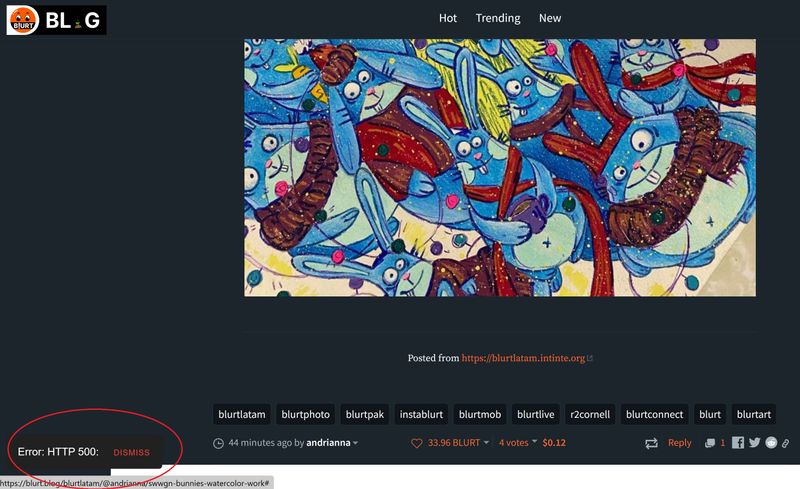The width and height of the screenshot is (800, 489).
Task: Click the Reply link
Action: coord(680,443)
